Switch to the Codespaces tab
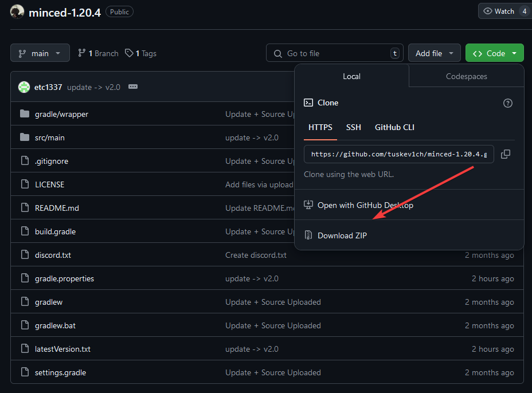This screenshot has width=532, height=393. pos(466,76)
